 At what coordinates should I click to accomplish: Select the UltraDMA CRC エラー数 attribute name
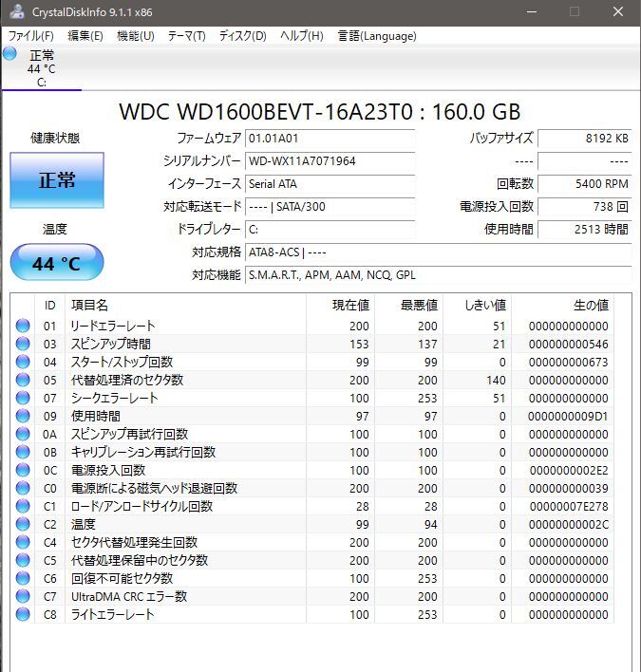129,596
